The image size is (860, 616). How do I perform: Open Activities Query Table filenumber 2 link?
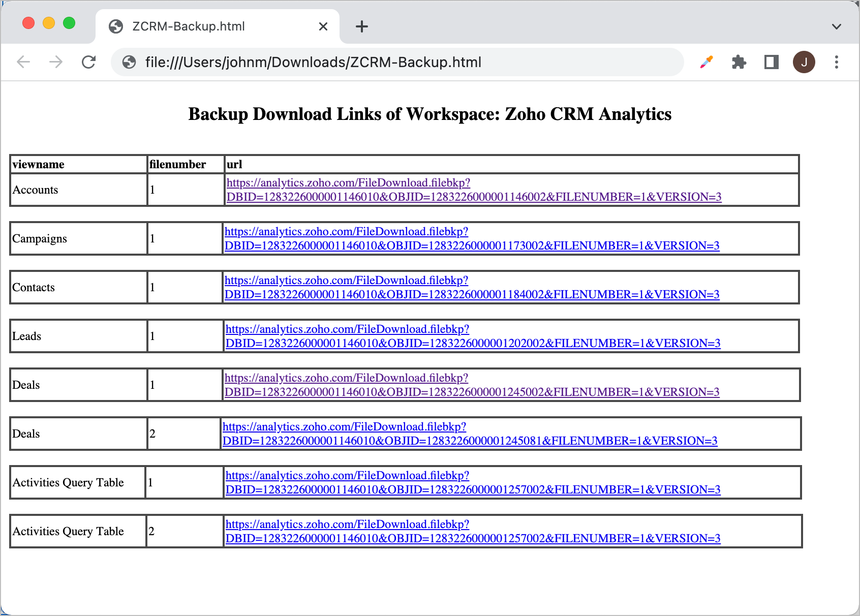click(473, 531)
